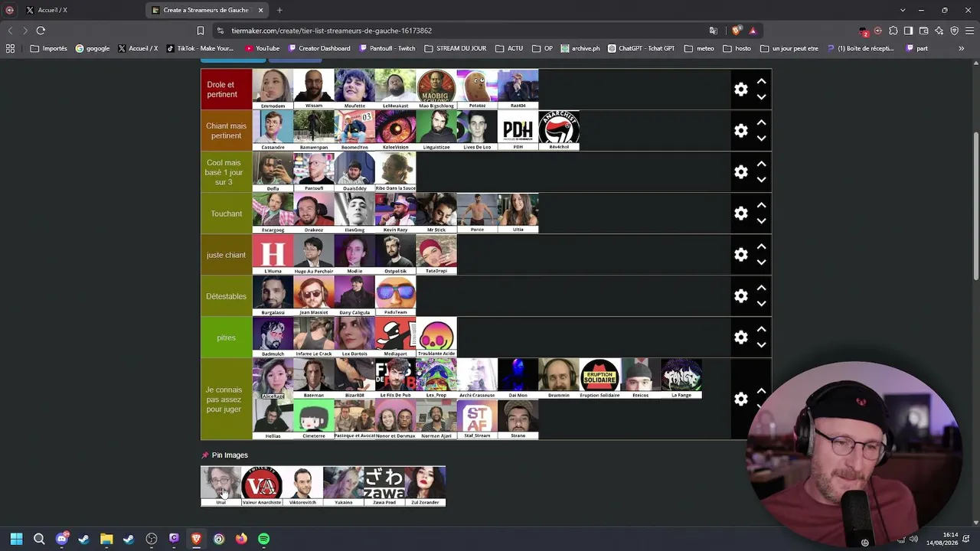980x551 pixels.
Task: Open settings gear for juste chiant tier
Action: tap(740, 255)
